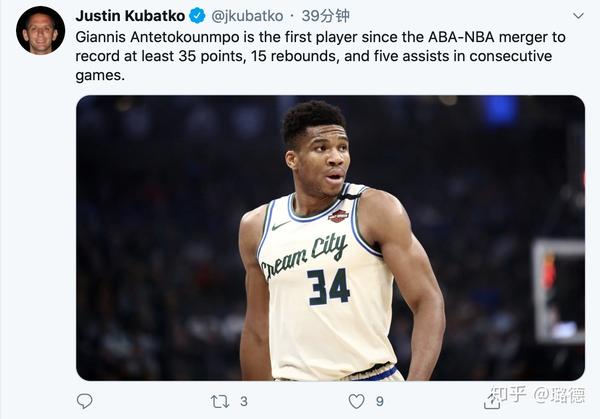Expand the tweet options chevron
Viewport: 600px width, 419px height.
tap(578, 16)
